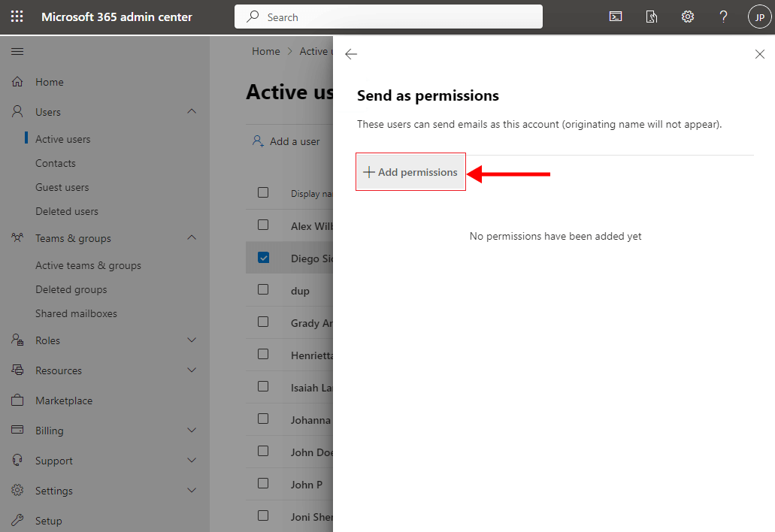Click the help question mark icon

[723, 17]
